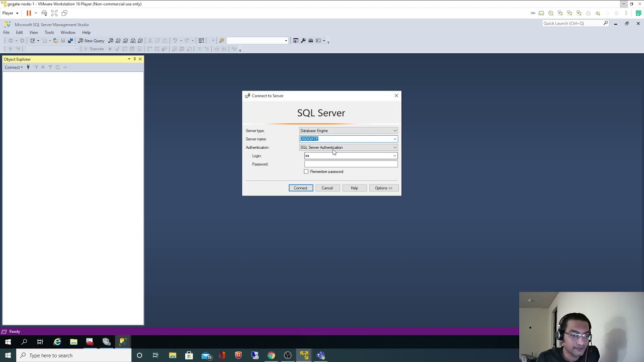Click the Properties wrench toolbar icon
This screenshot has width=644, height=362.
pyautogui.click(x=303, y=41)
